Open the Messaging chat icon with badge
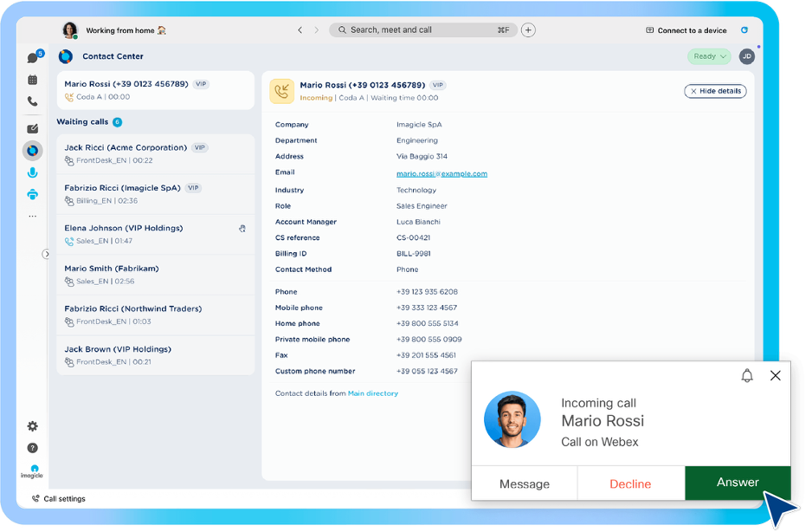The image size is (812, 532). (x=33, y=57)
